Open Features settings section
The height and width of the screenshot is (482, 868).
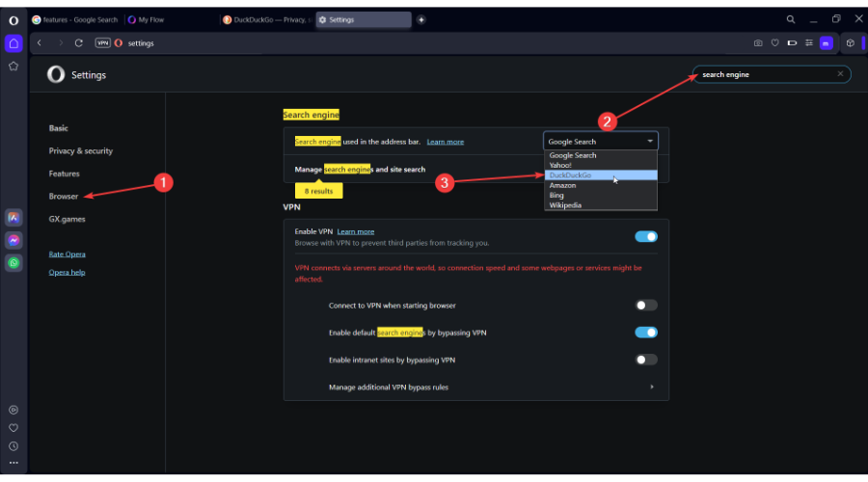point(65,174)
